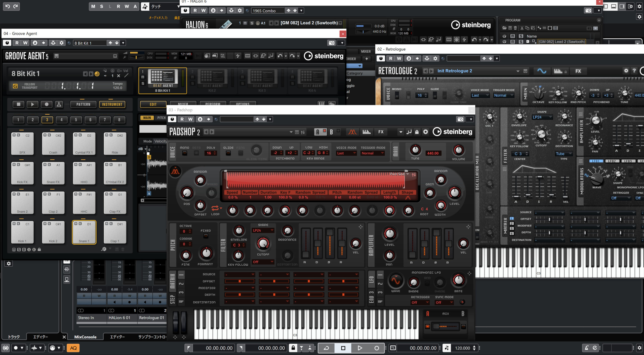Viewport: 644px width, 355px height.
Task: Adjust Padshop CUTOFF knob
Action: (x=263, y=243)
